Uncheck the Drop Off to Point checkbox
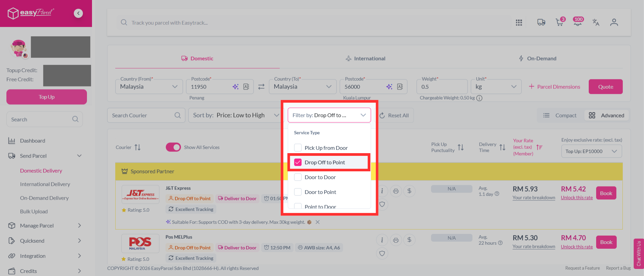Screen dimensions: 644x276 [298, 162]
